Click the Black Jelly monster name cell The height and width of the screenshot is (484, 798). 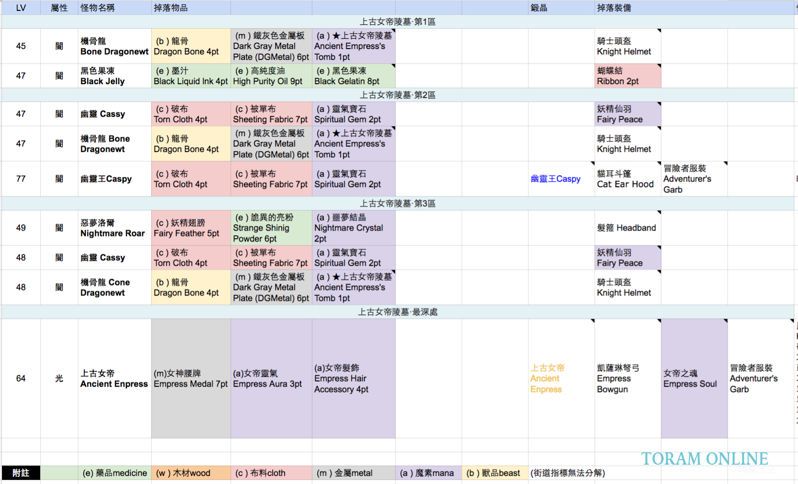pos(115,76)
